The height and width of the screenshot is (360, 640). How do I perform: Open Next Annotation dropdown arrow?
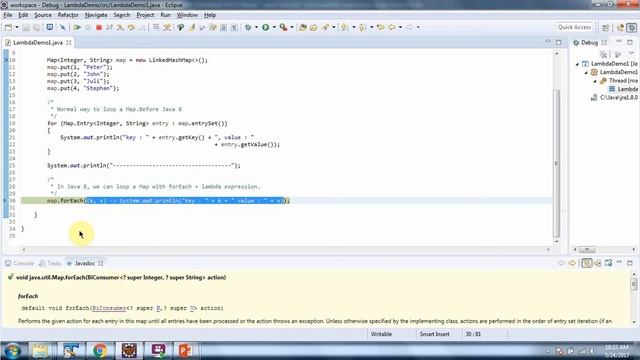click(353, 27)
